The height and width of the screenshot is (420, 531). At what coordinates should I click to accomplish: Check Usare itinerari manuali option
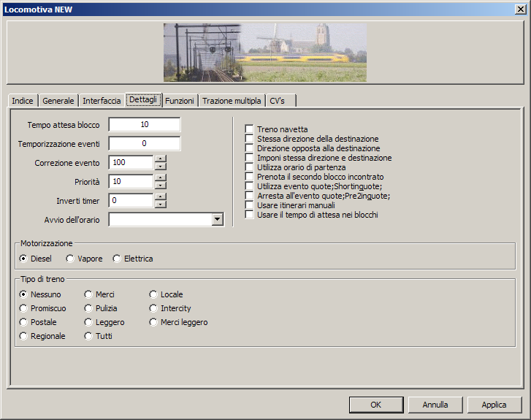pos(250,205)
